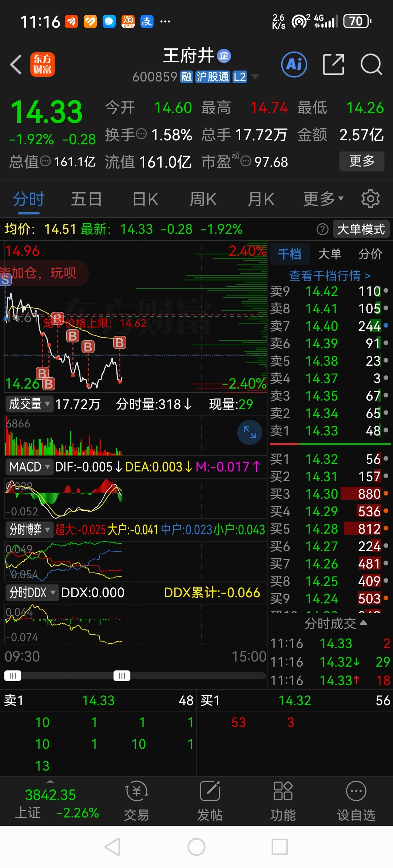393x868 pixels.
Task: Toggle 大单模式 mode
Action: click(361, 229)
